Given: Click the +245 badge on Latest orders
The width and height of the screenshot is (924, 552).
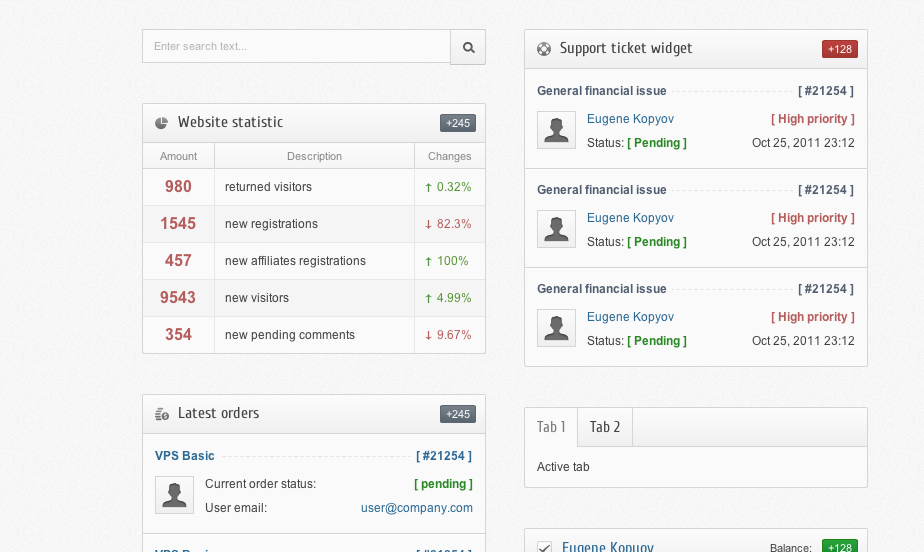Looking at the screenshot, I should pyautogui.click(x=457, y=414).
